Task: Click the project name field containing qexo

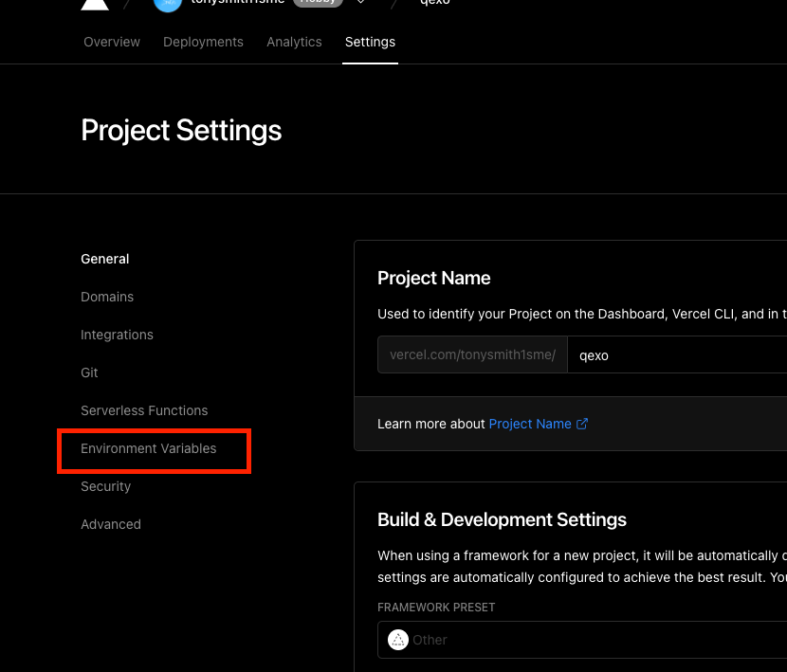Action: pos(675,355)
